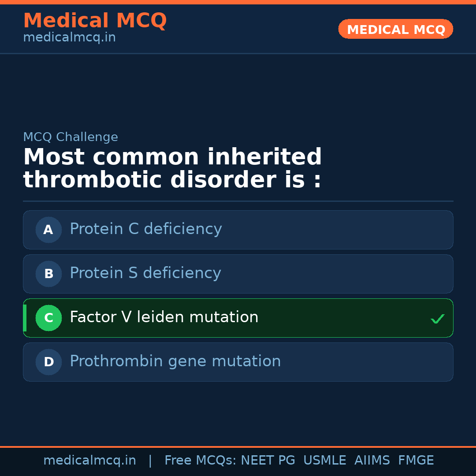The image size is (476, 476).
Task: Click the question text about thrombotic disorder
Action: [172, 169]
